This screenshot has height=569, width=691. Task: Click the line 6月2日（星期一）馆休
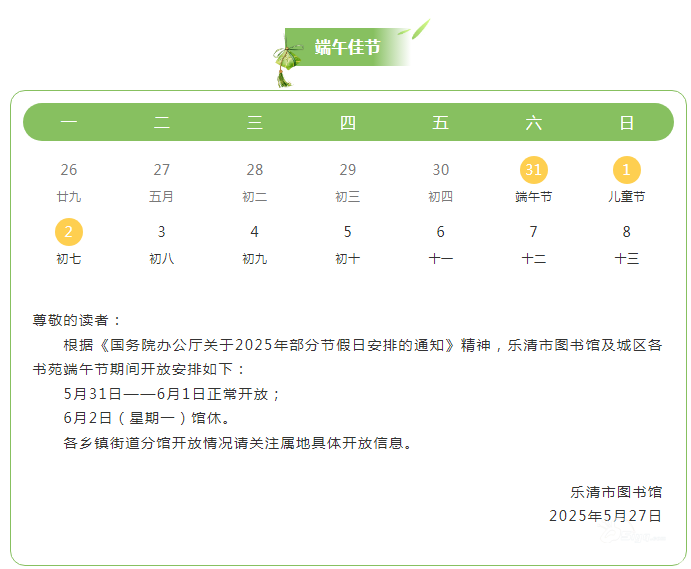pyautogui.click(x=147, y=418)
